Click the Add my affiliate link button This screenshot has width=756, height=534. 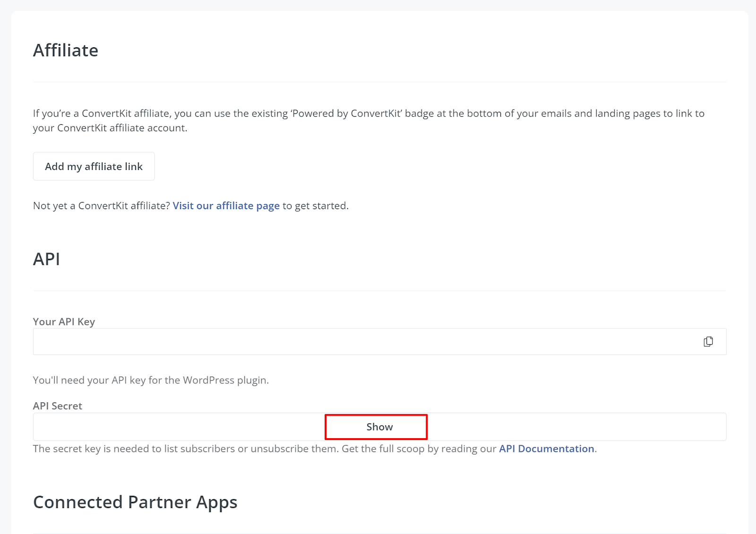[x=94, y=166]
